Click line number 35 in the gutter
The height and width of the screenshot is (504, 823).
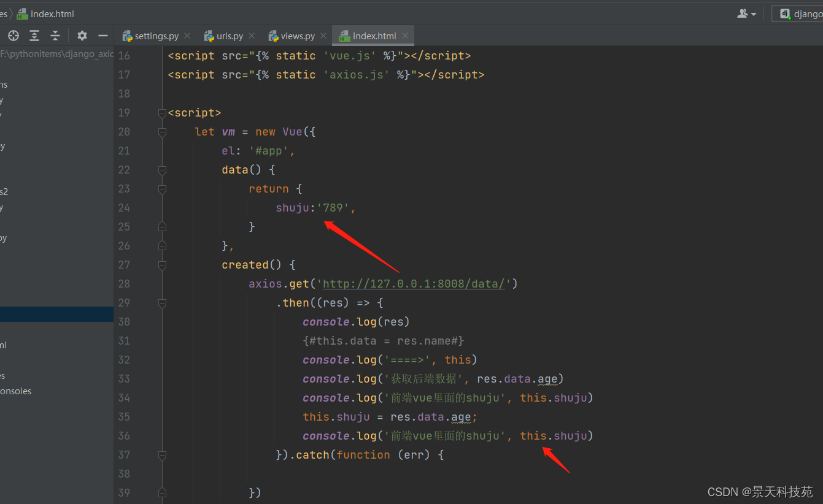(x=123, y=417)
